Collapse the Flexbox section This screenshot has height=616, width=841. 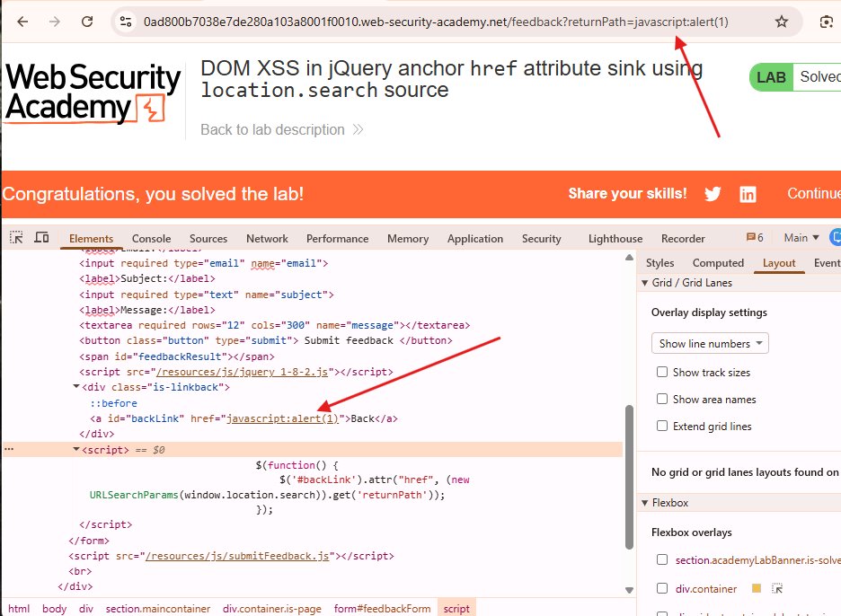[x=645, y=502]
